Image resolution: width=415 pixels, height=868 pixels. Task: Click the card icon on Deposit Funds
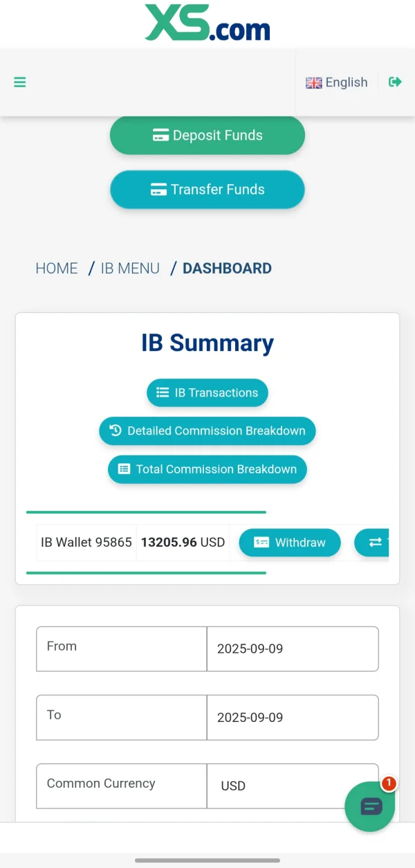pyautogui.click(x=160, y=136)
